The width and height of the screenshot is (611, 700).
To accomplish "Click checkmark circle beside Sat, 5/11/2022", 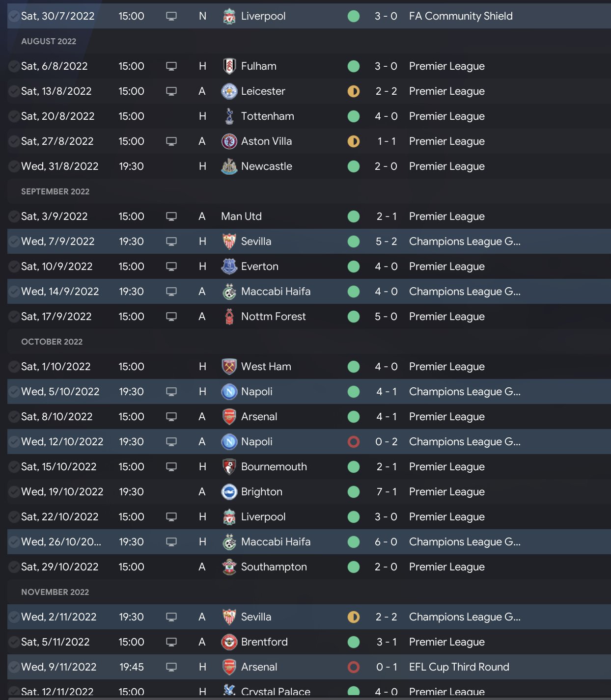I will click(x=14, y=642).
